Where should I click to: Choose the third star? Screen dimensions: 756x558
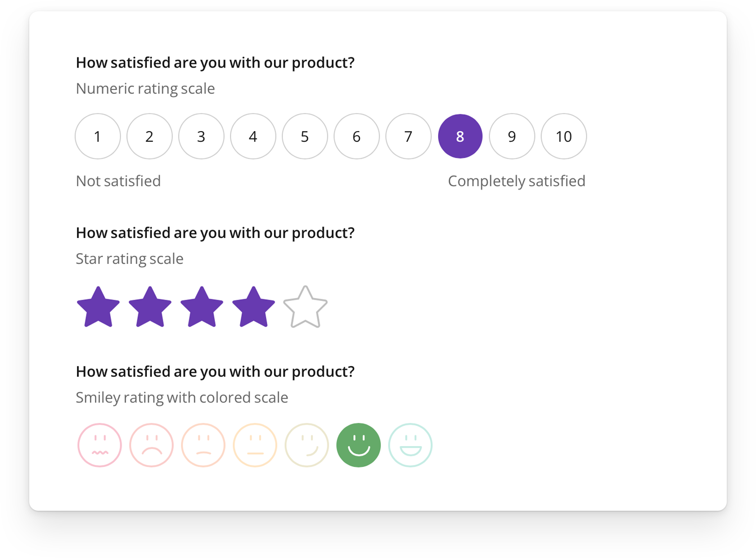tap(202, 307)
